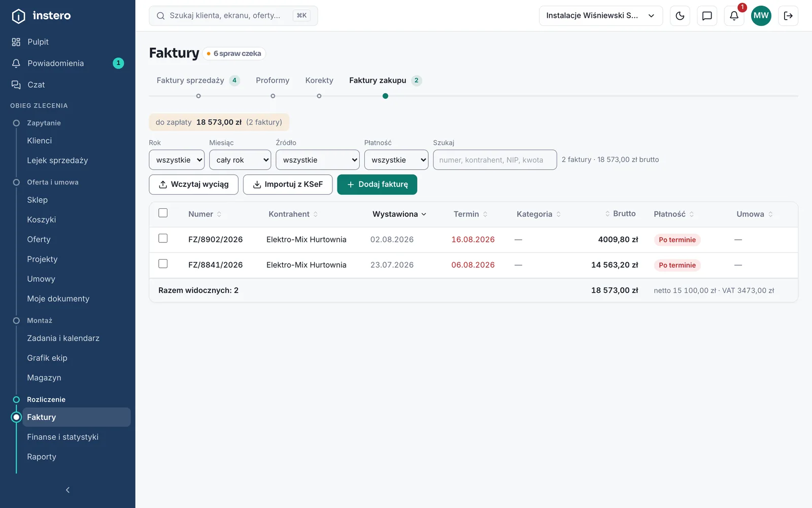
Task: Sort table by Brutto column
Action: pyautogui.click(x=620, y=214)
